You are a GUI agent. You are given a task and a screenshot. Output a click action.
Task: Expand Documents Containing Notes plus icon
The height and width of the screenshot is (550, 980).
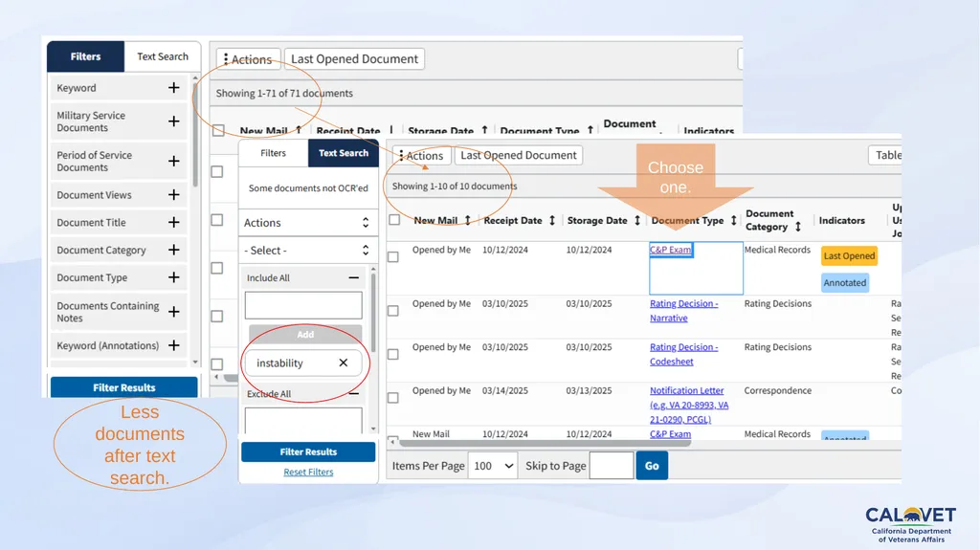[x=174, y=312]
